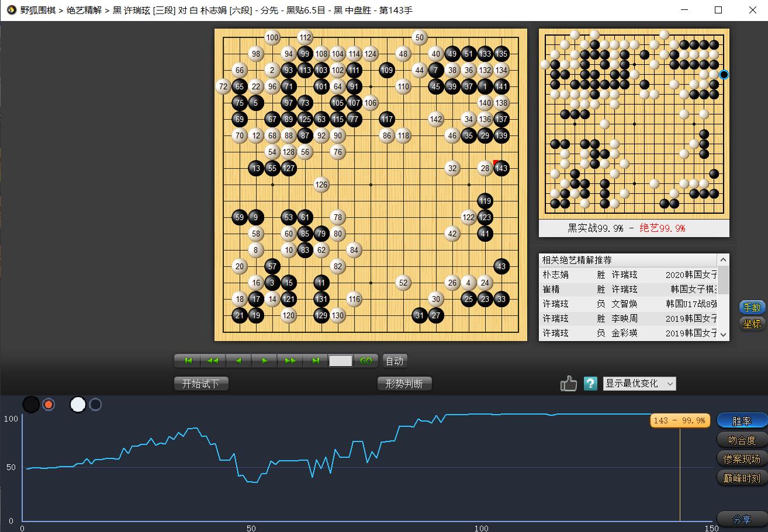Screen dimensions: 768x532
Task: Click the move number input field
Action: click(x=341, y=361)
